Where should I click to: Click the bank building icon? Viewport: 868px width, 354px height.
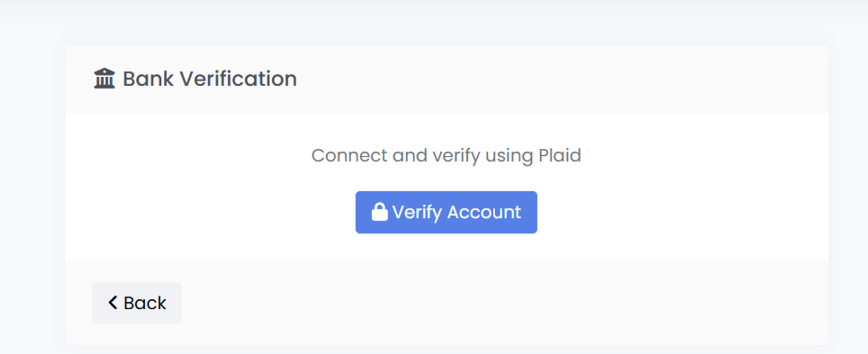click(105, 78)
